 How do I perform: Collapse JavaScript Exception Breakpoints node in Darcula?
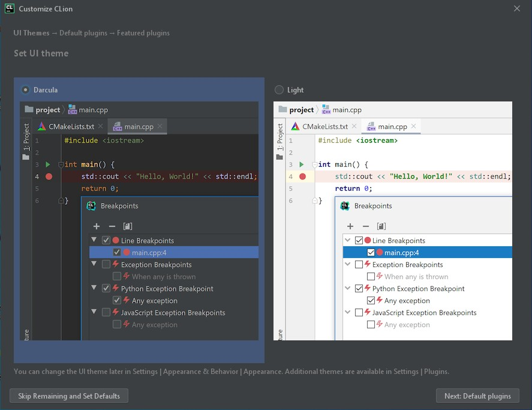(x=94, y=312)
